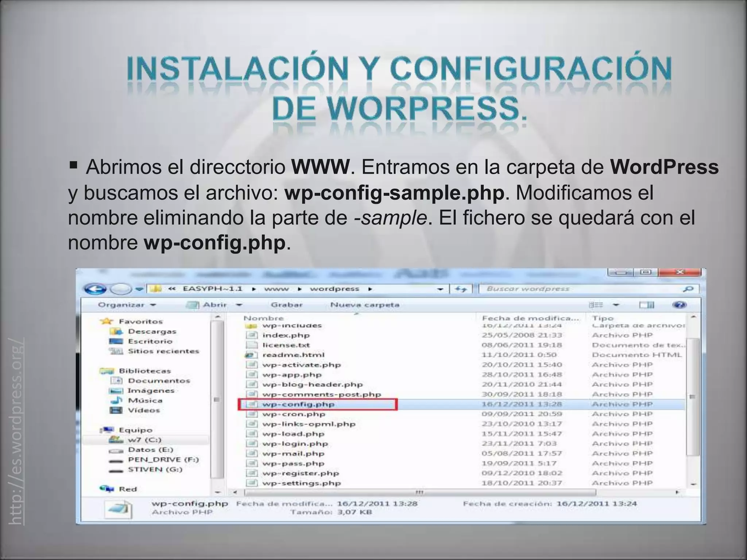Toggle the preview pane icon

646,305
